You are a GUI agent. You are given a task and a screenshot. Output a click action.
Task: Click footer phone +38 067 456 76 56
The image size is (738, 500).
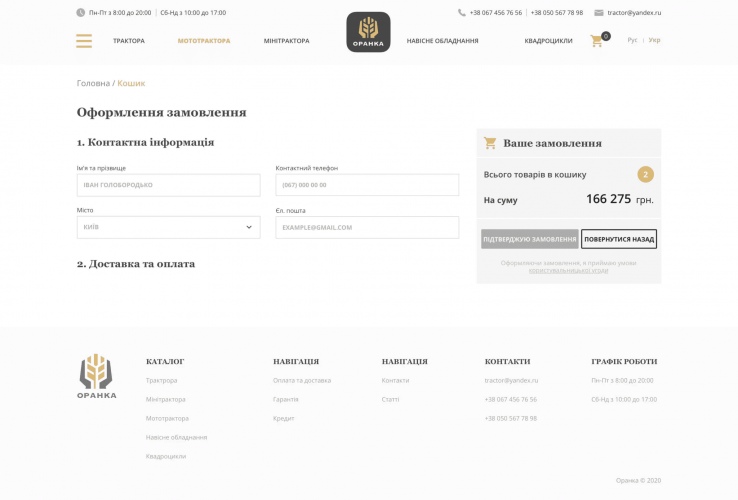point(511,399)
